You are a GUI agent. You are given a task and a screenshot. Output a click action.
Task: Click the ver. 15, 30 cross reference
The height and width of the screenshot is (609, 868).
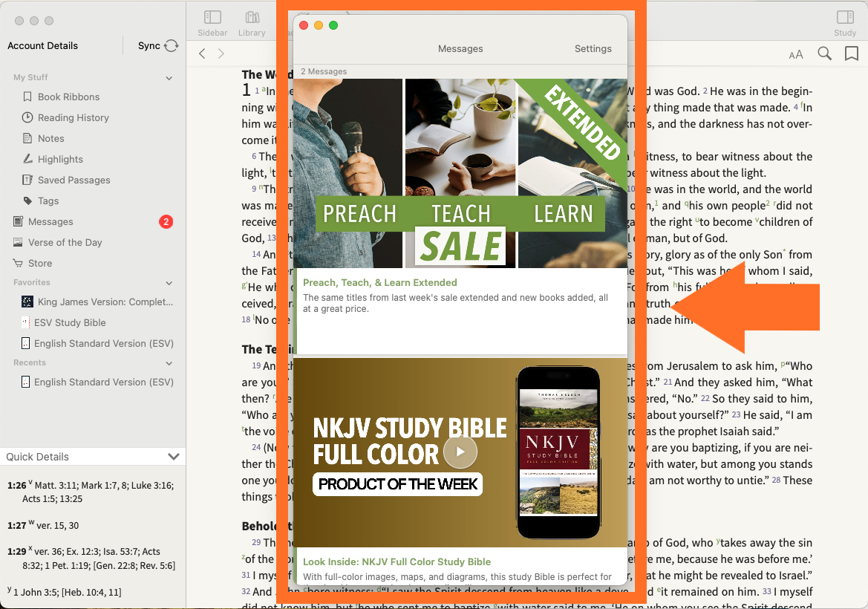tap(58, 525)
